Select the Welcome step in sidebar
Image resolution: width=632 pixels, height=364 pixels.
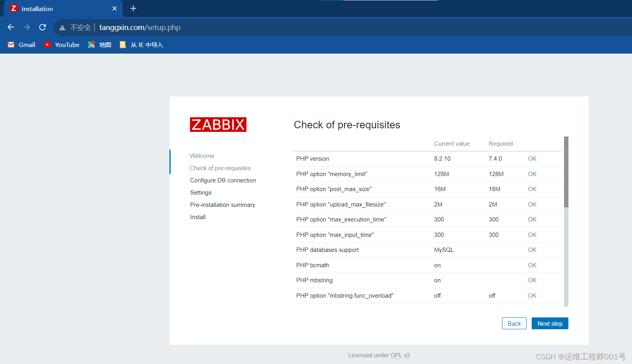pyautogui.click(x=202, y=156)
